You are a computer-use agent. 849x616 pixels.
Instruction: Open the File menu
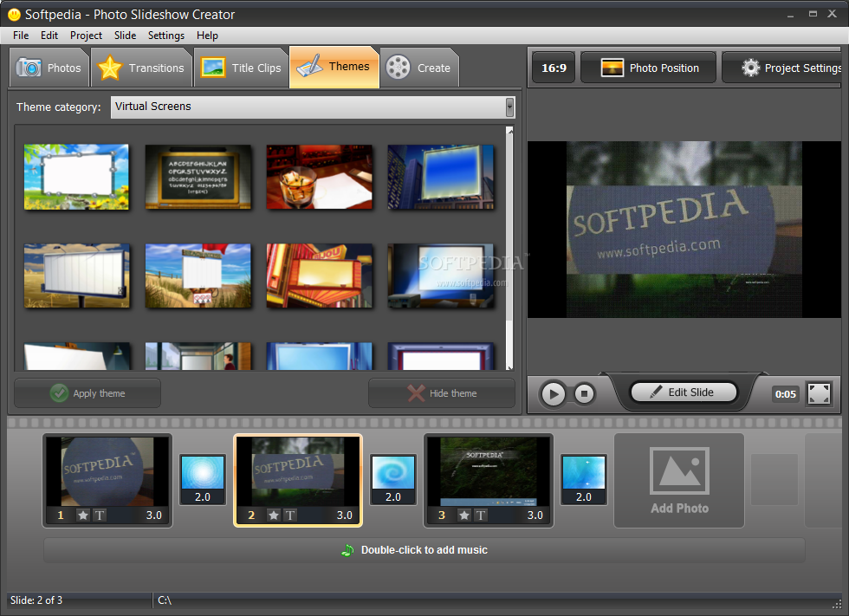(21, 36)
